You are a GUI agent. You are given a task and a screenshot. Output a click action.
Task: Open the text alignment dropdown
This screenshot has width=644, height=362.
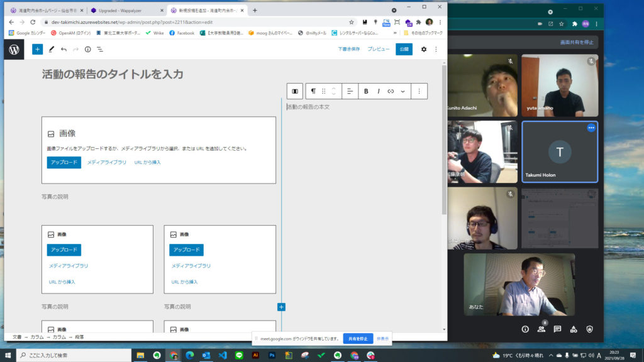[350, 91]
